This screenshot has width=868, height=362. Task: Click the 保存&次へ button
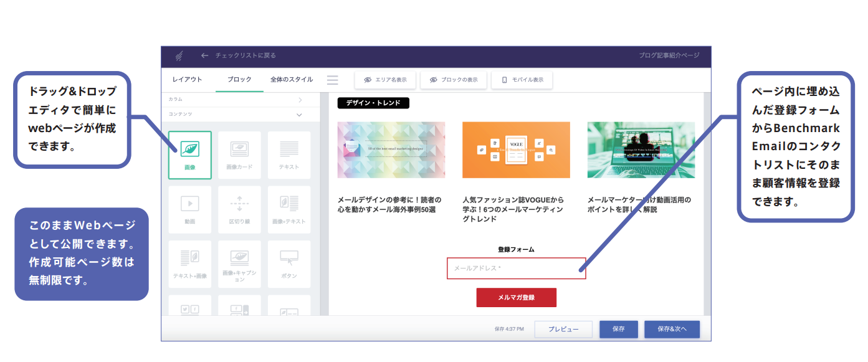(672, 329)
